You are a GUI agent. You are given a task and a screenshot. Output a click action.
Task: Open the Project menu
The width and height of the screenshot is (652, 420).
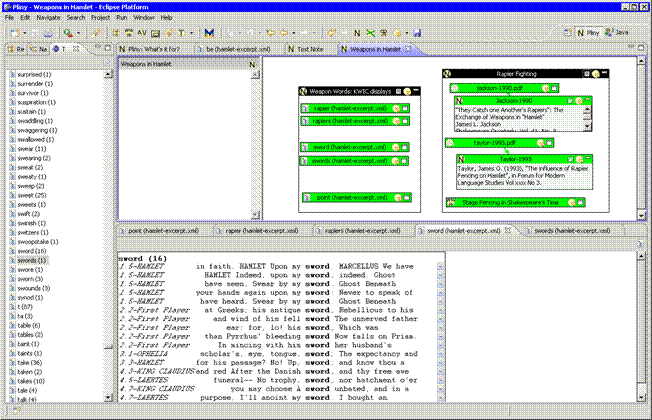[x=101, y=18]
